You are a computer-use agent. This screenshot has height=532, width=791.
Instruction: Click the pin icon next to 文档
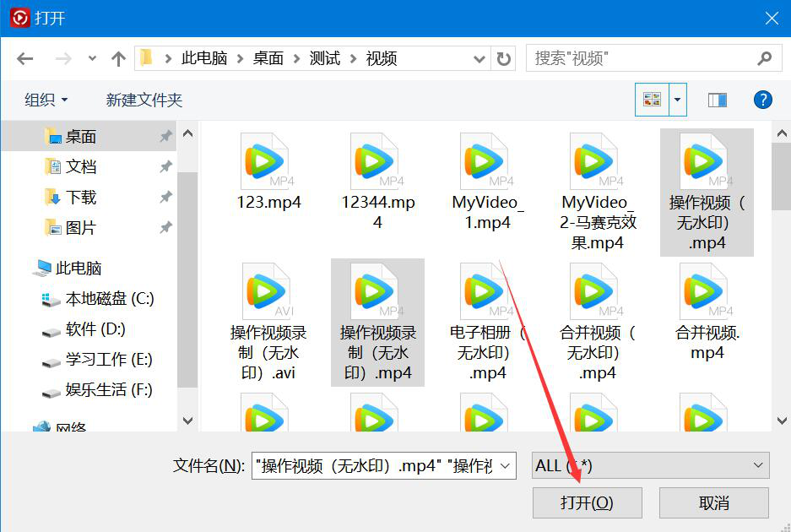(165, 166)
